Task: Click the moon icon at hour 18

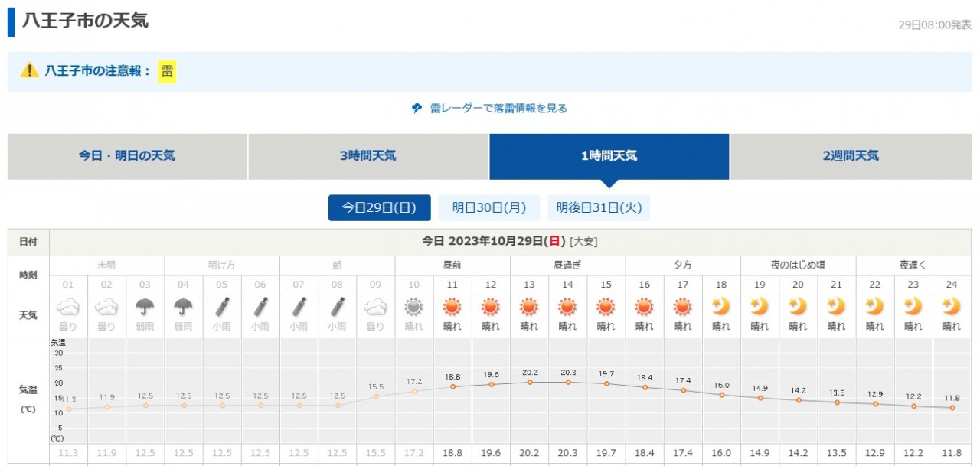Action: [721, 307]
